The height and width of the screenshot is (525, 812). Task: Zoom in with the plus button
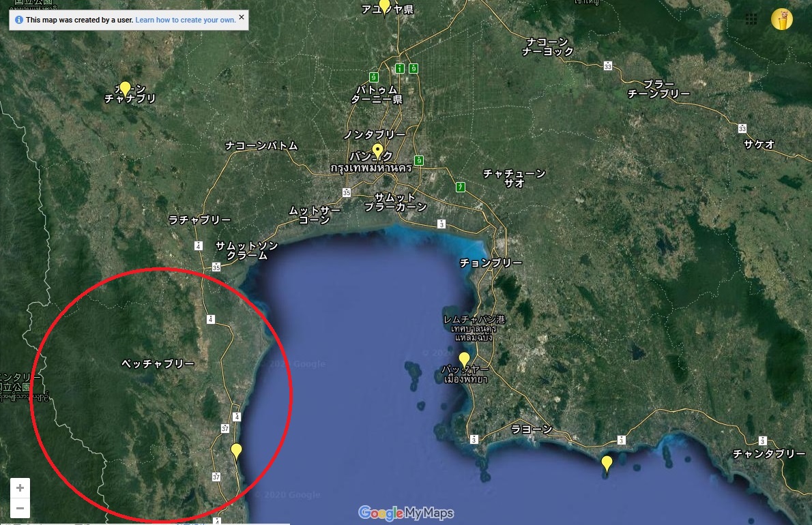pyautogui.click(x=20, y=487)
